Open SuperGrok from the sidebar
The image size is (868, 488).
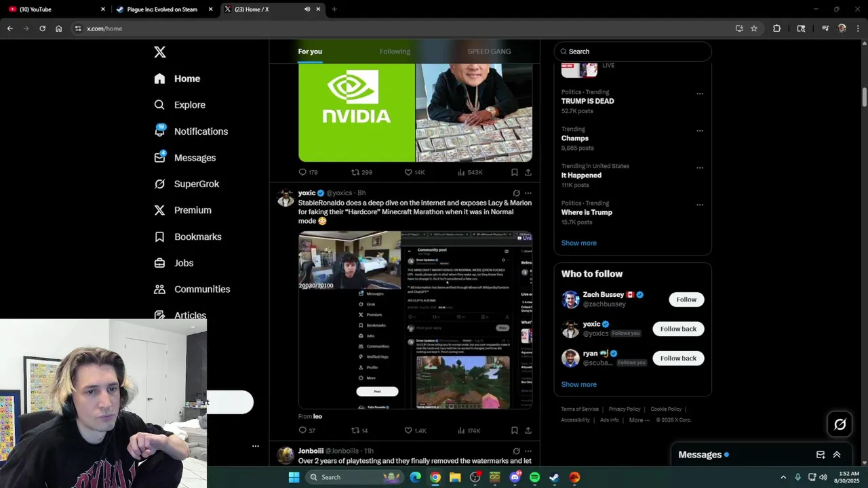pos(186,184)
